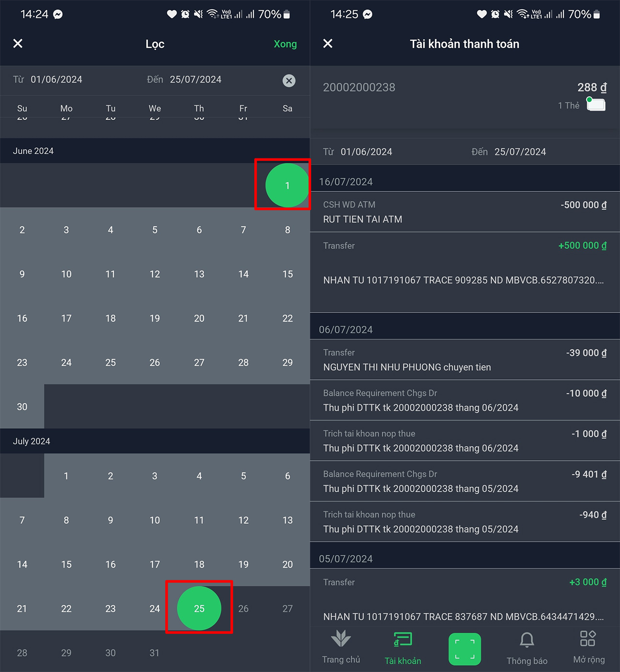Open the +3 000 đ transfer entry
This screenshot has height=672, width=620.
coord(465,598)
